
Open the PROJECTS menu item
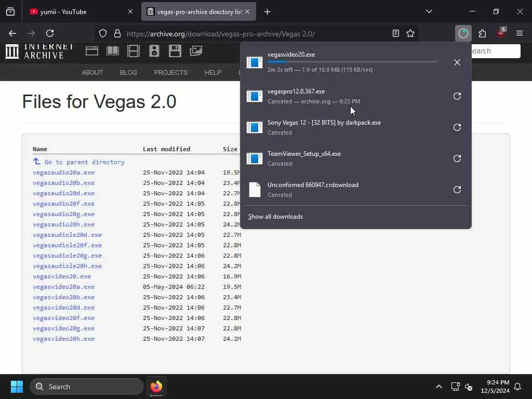(170, 73)
